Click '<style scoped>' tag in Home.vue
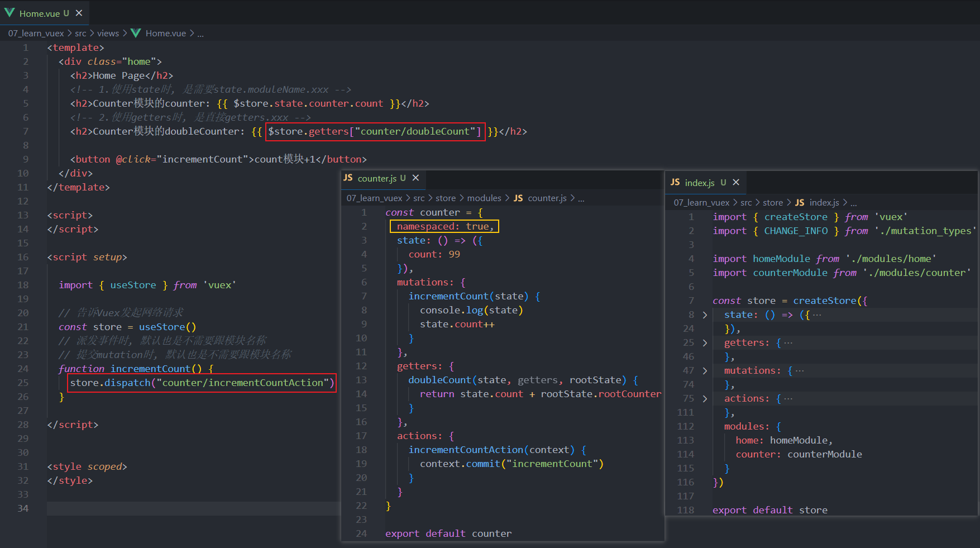Viewport: 980px width, 548px height. point(87,466)
